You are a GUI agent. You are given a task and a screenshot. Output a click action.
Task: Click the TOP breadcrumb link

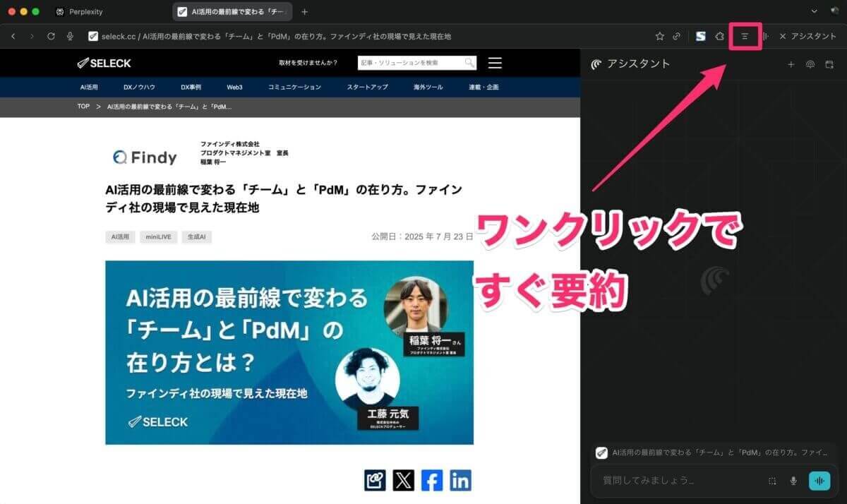(83, 107)
